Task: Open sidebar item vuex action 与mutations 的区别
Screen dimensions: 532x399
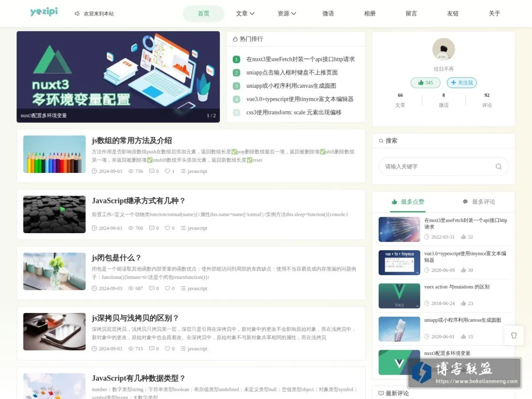Action: point(457,287)
